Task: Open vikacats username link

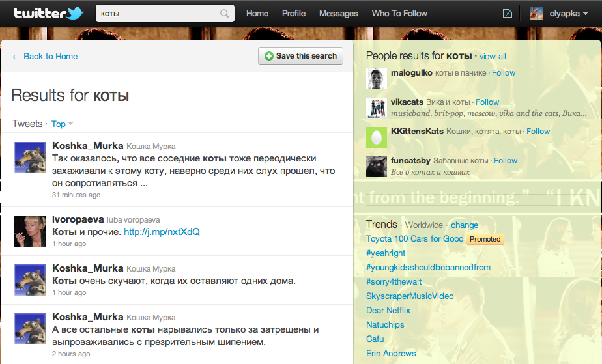Action: 407,102
